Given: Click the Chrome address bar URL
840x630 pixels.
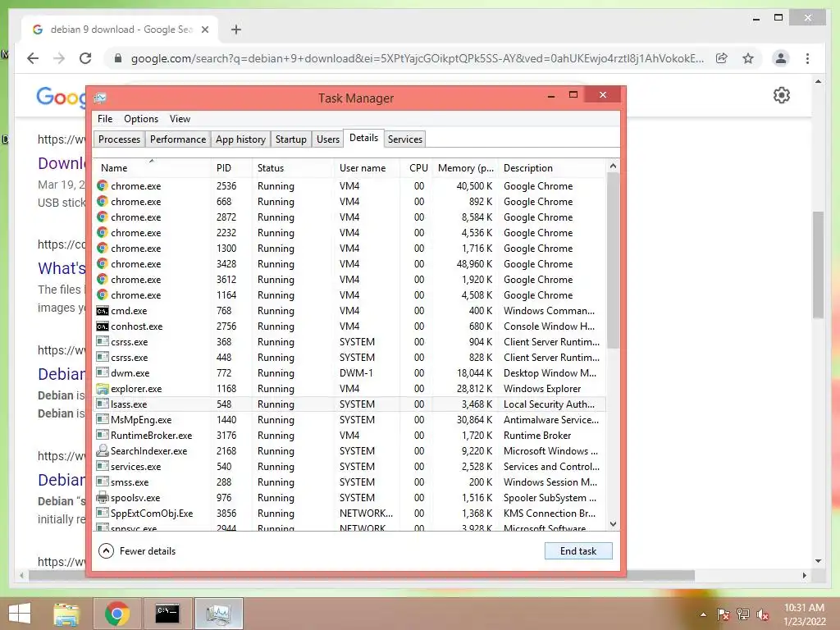Looking at the screenshot, I should 418,58.
